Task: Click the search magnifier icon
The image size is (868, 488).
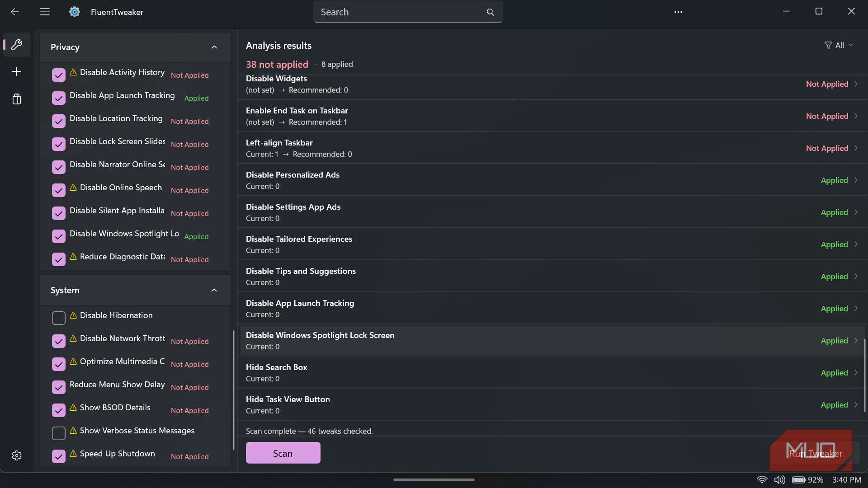Action: [x=491, y=12]
